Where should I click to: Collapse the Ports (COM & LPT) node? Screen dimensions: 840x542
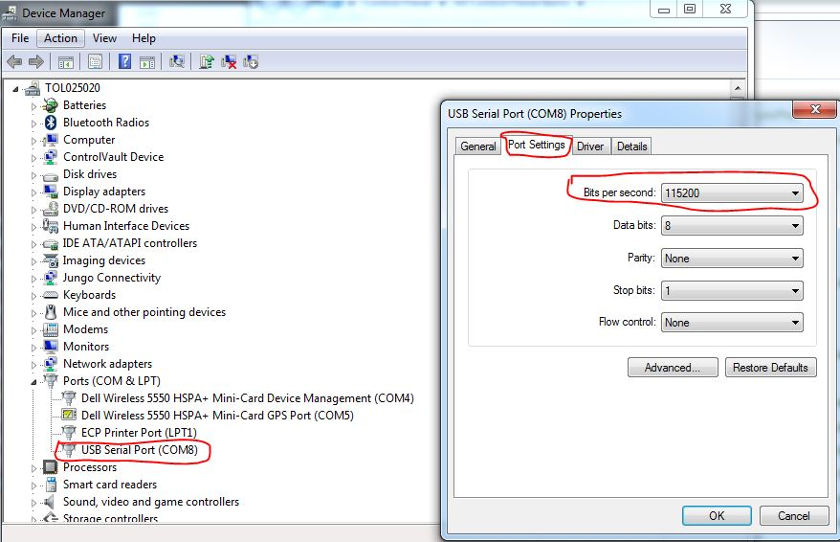pyautogui.click(x=34, y=382)
